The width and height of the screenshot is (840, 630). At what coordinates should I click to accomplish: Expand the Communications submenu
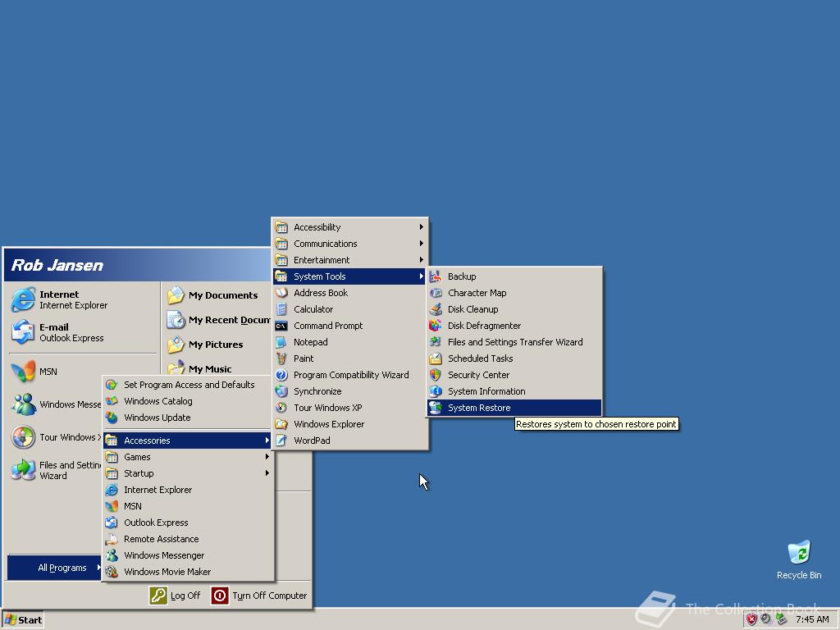(x=349, y=244)
